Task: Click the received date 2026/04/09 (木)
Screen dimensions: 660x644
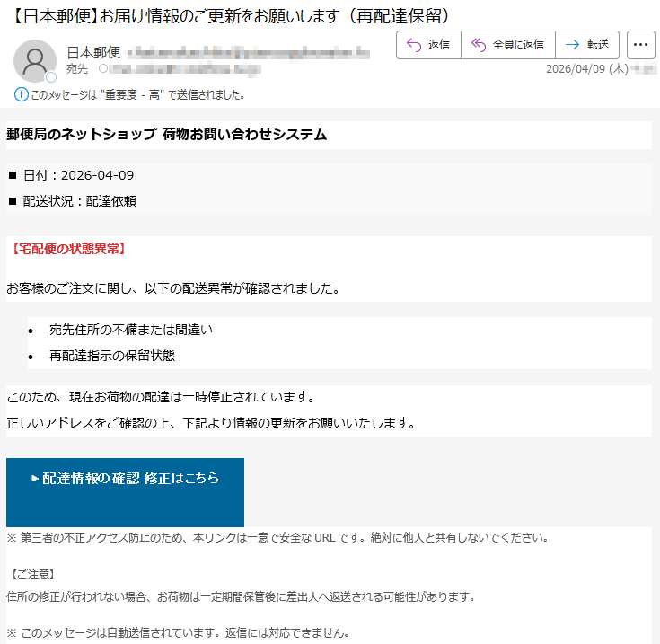Action: 587,68
